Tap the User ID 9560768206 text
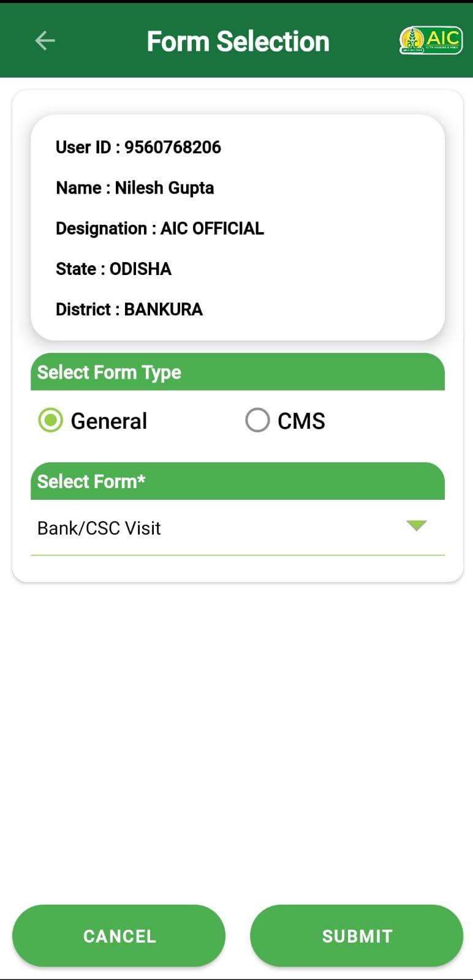This screenshot has height=980, width=473. (x=138, y=147)
